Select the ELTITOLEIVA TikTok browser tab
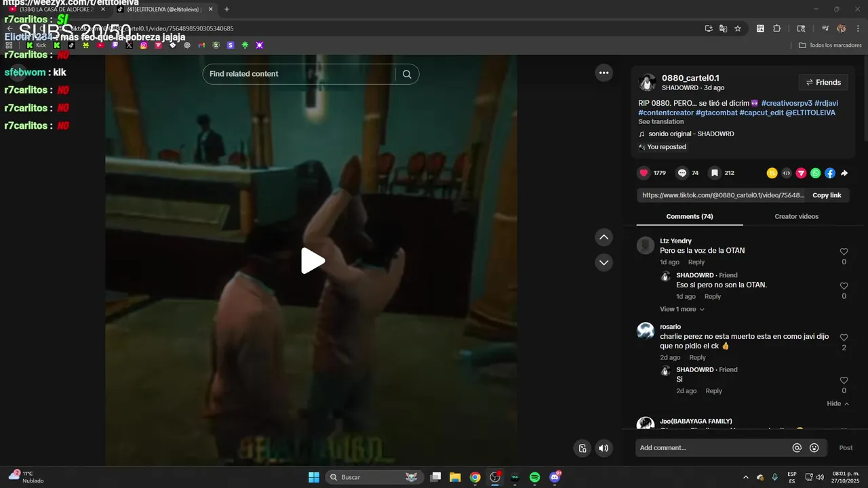Image resolution: width=868 pixels, height=488 pixels. coord(165,9)
